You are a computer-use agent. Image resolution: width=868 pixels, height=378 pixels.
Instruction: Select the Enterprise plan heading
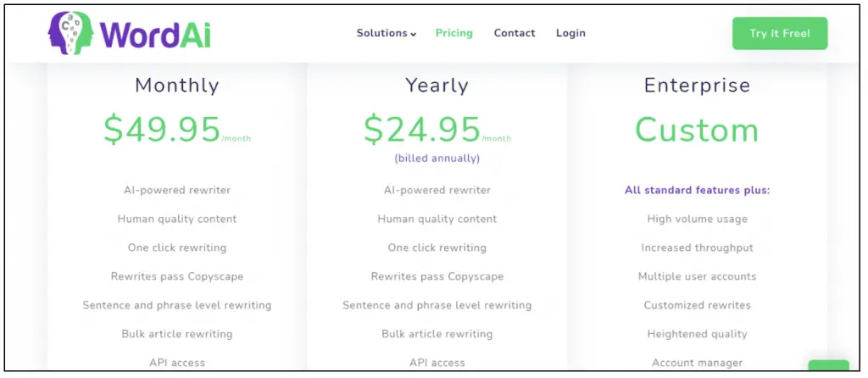697,86
